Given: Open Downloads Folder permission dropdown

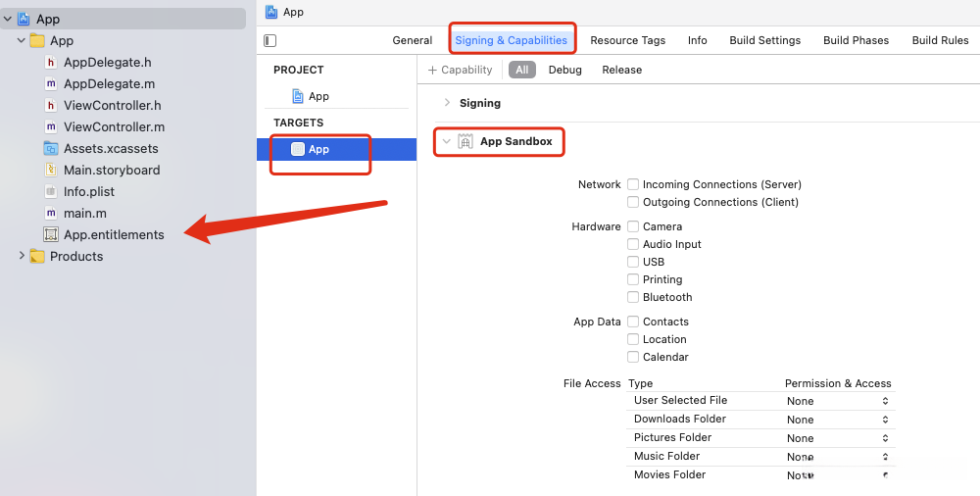Looking at the screenshot, I should 839,420.
